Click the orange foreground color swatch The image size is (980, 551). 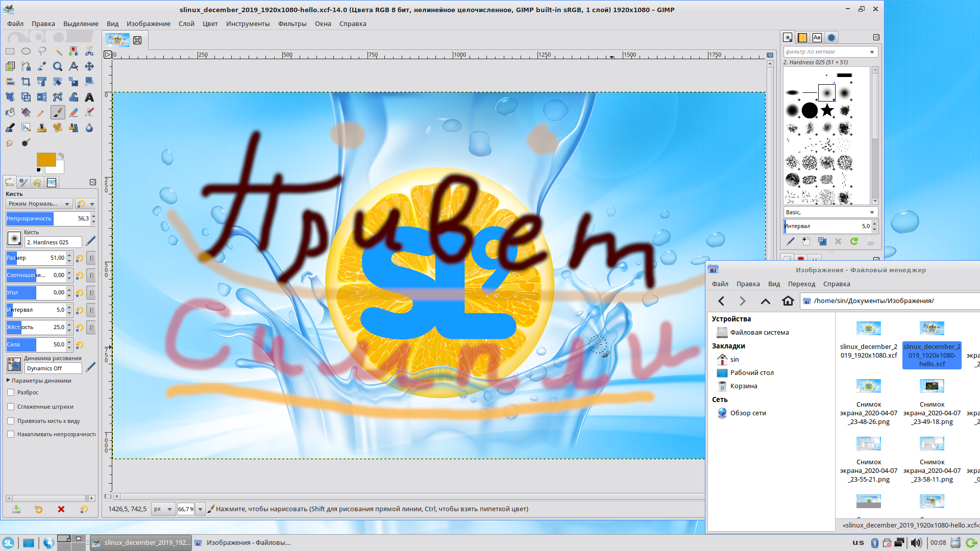(x=46, y=160)
